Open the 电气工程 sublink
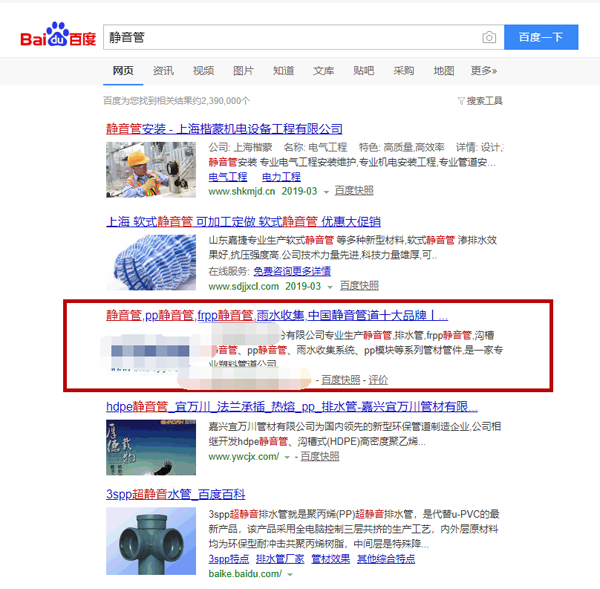Screen dimensions: 600x589 228,177
